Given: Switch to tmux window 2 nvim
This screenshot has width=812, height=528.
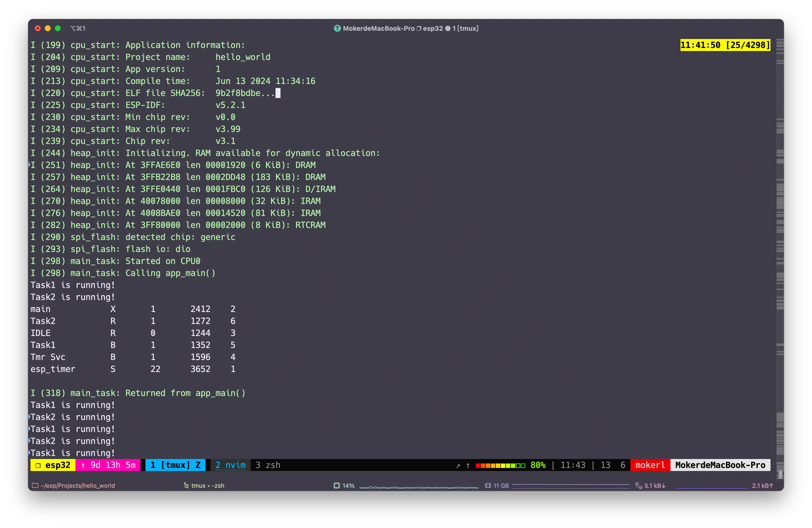Looking at the screenshot, I should tap(230, 465).
